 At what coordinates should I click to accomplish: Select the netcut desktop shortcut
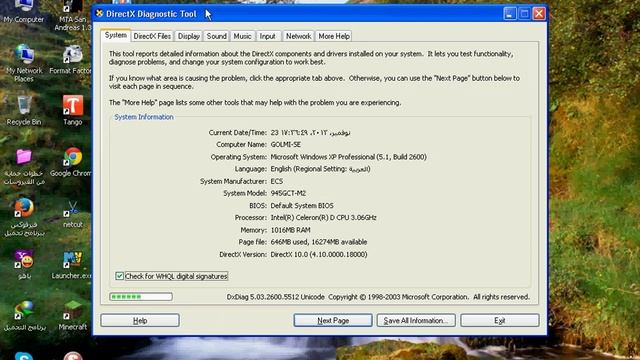73,214
